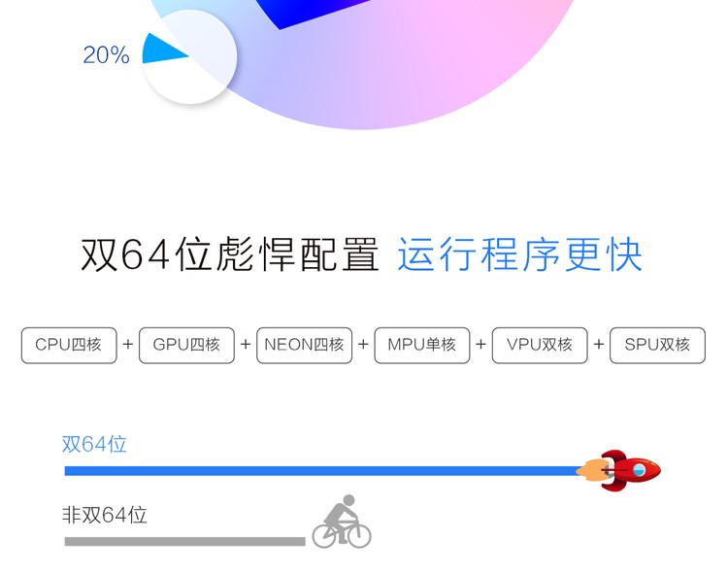Select the CPU四核 box
Screen dimensions: 728x574
[69, 345]
